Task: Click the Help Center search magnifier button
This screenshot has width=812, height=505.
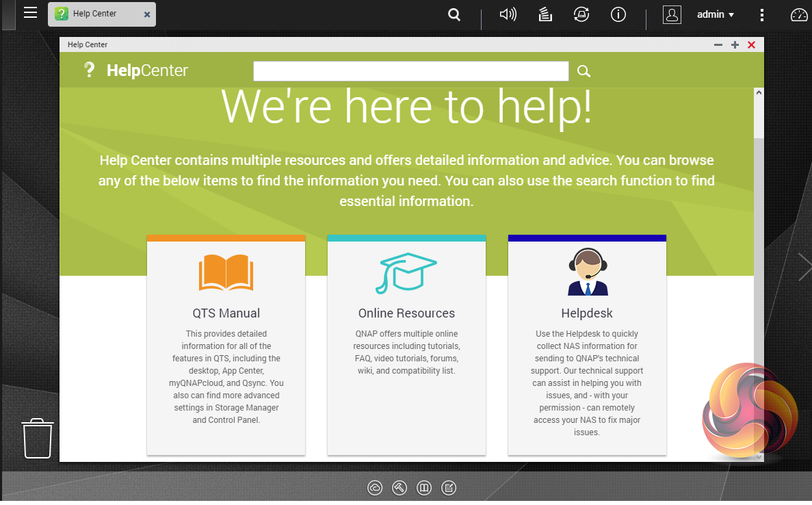Action: tap(584, 71)
